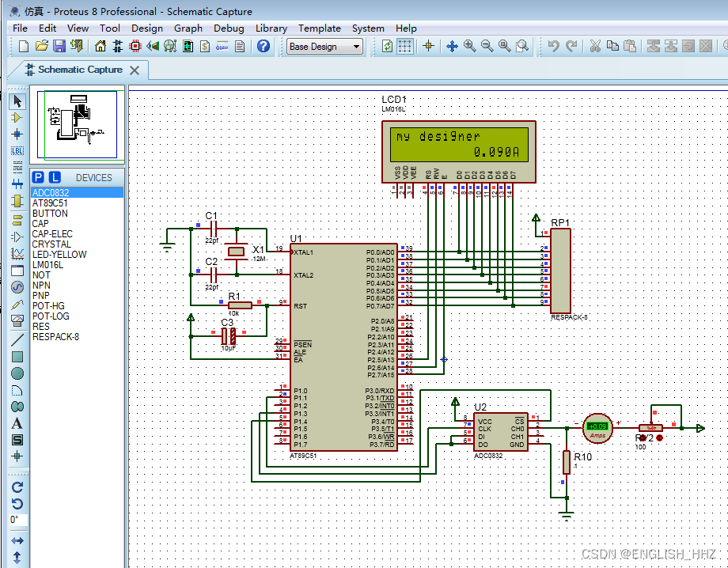Open the Library menu
The height and width of the screenshot is (568, 728).
(271, 28)
